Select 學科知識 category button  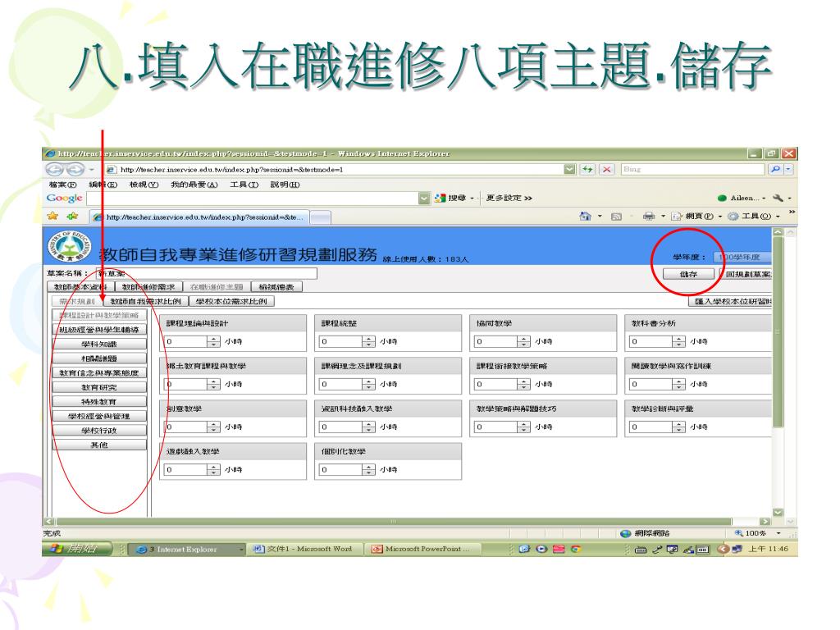click(99, 345)
